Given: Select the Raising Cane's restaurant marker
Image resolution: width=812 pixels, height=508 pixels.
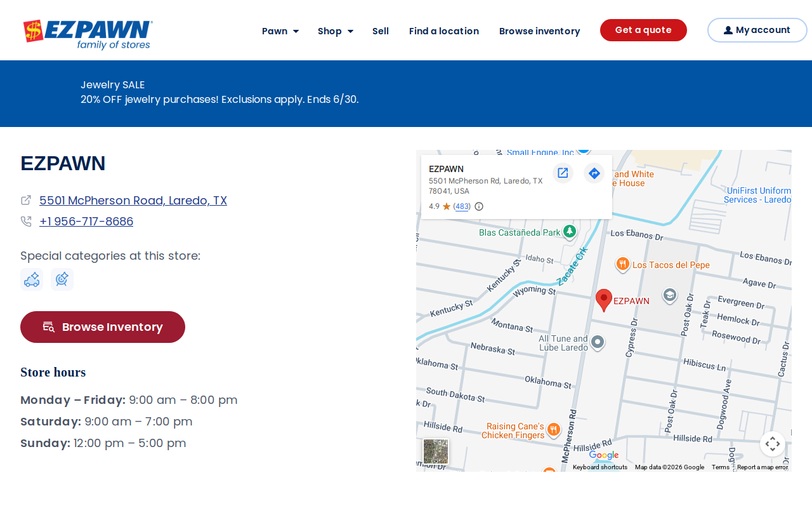Looking at the screenshot, I should [x=553, y=430].
